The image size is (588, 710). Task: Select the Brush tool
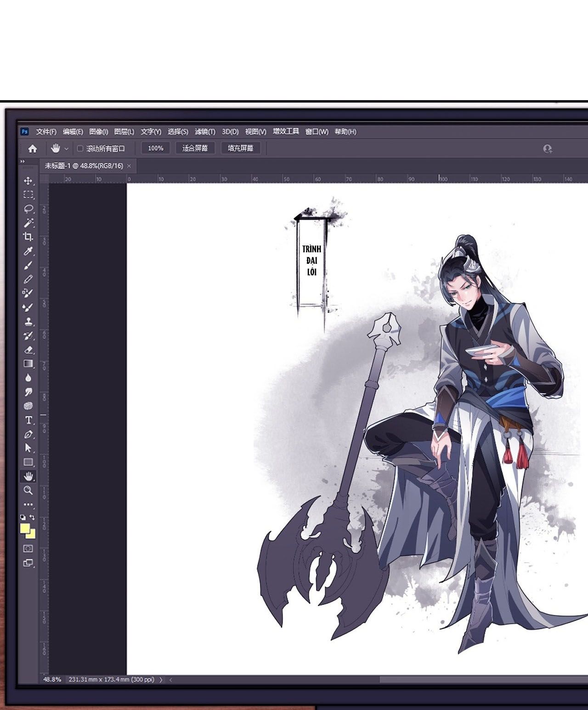point(28,266)
